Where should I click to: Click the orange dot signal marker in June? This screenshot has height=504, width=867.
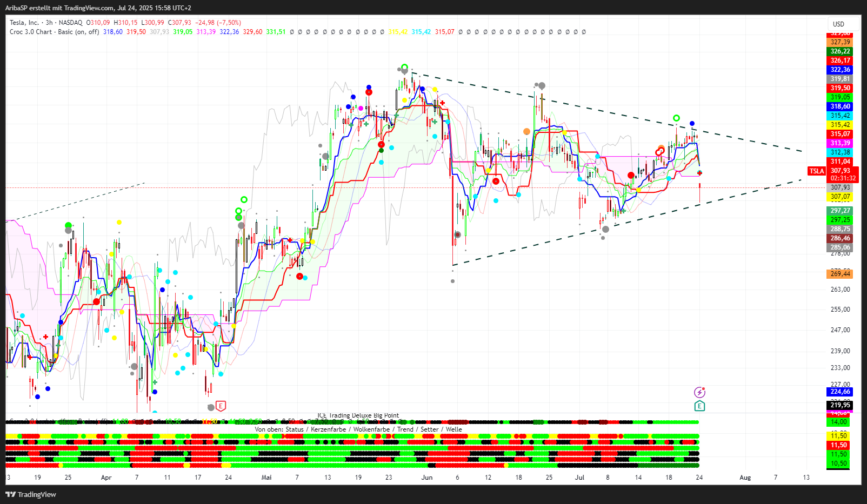click(526, 131)
